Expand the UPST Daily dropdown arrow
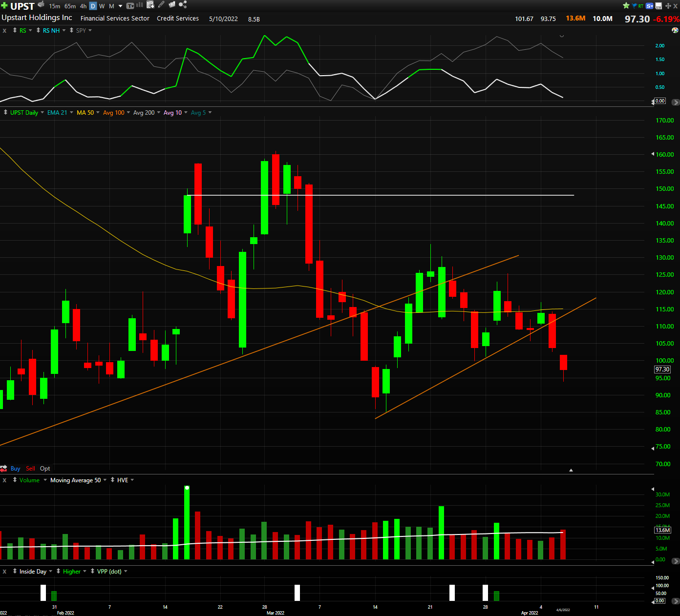Image resolution: width=680 pixels, height=616 pixels. click(x=42, y=112)
